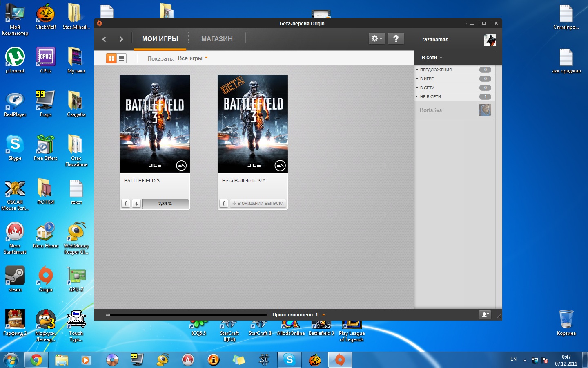Select the Touch Typing desktop icon
This screenshot has width=588, height=368.
pyautogui.click(x=76, y=325)
